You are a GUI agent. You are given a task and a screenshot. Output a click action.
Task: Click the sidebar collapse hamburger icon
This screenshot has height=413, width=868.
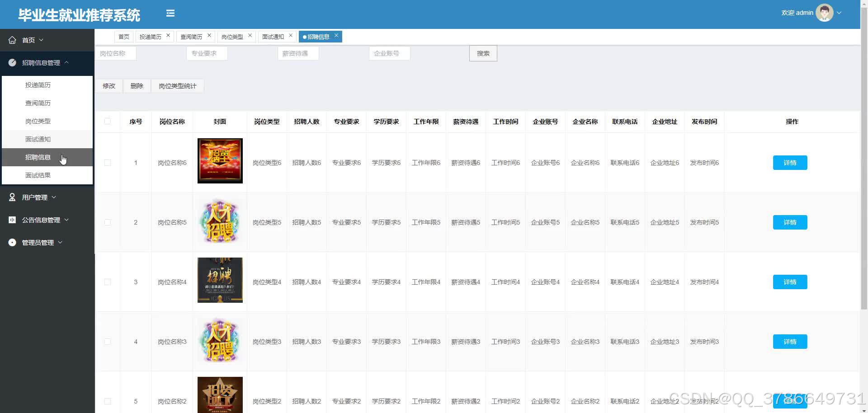170,13
